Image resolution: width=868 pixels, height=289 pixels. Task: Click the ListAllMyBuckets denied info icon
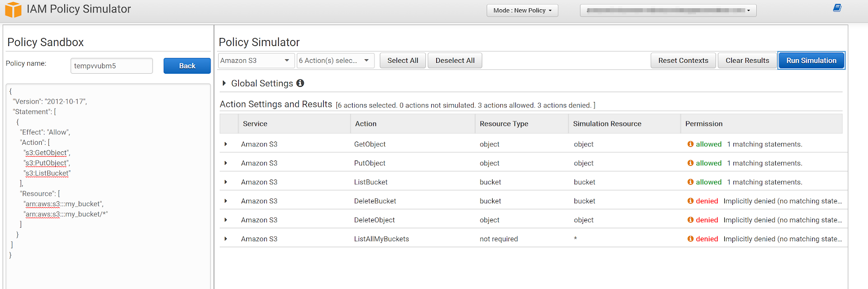pyautogui.click(x=691, y=239)
